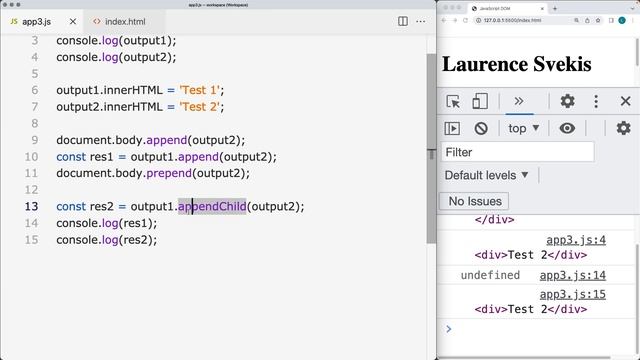Open the app3.js:15 source link
This screenshot has height=360, width=640.
pyautogui.click(x=573, y=294)
